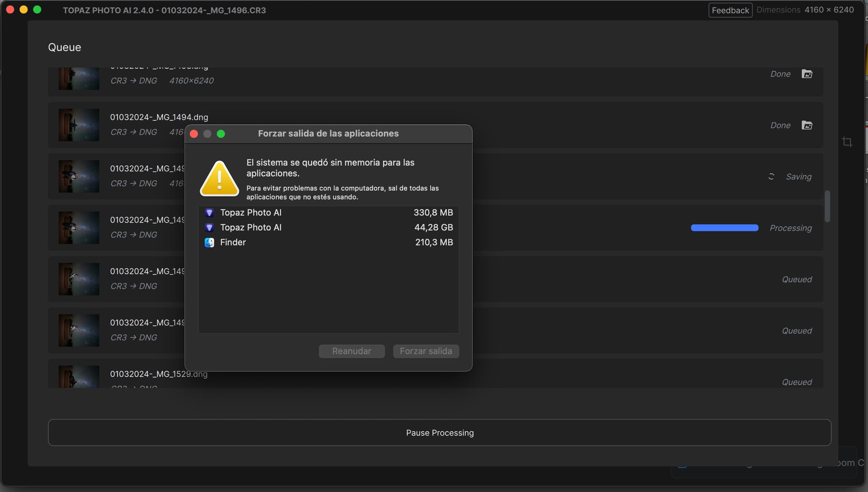Select the Topaz Photo AI row showing 44,28 GB

tap(328, 227)
